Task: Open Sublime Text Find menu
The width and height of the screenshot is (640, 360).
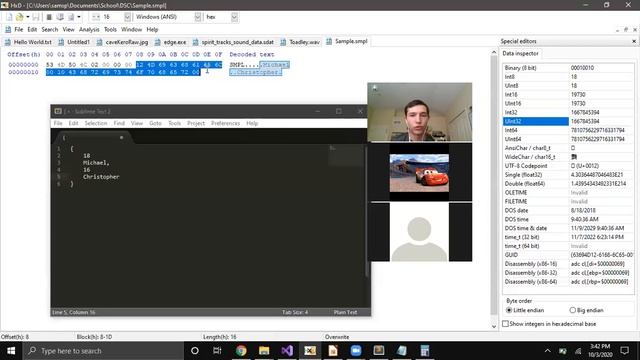Action: 119,123
